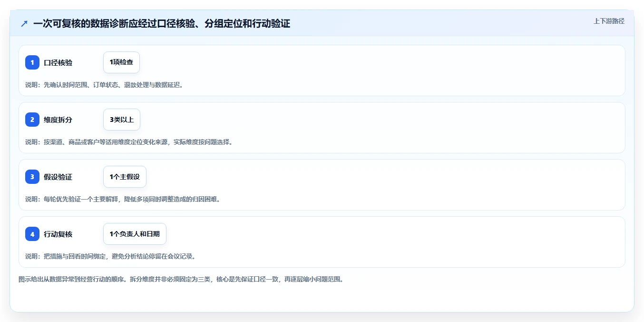Click the "行动复核" step label
The height and width of the screenshot is (322, 644).
(x=58, y=234)
